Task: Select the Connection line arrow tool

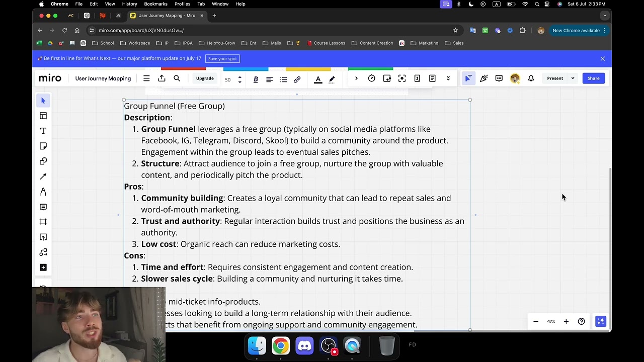Action: pos(43,176)
